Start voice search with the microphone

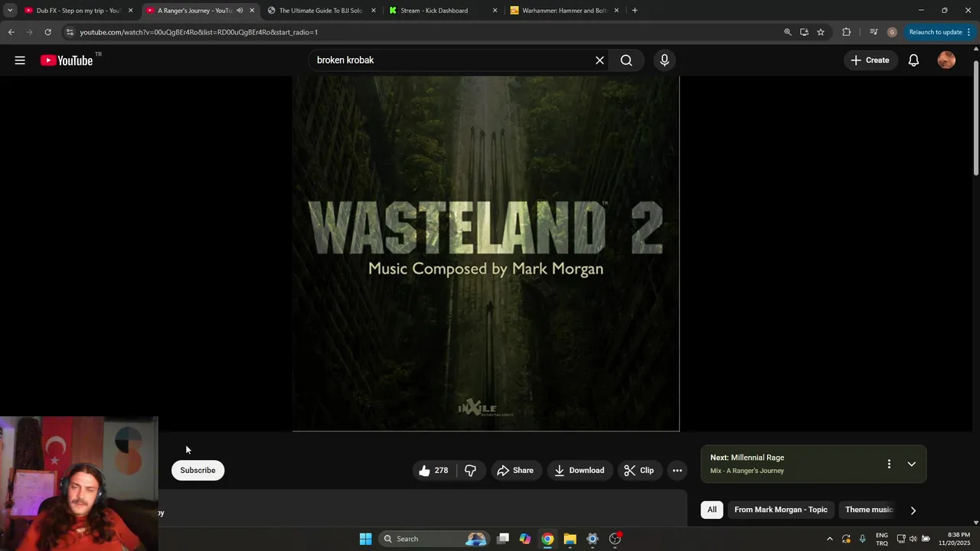click(x=665, y=60)
